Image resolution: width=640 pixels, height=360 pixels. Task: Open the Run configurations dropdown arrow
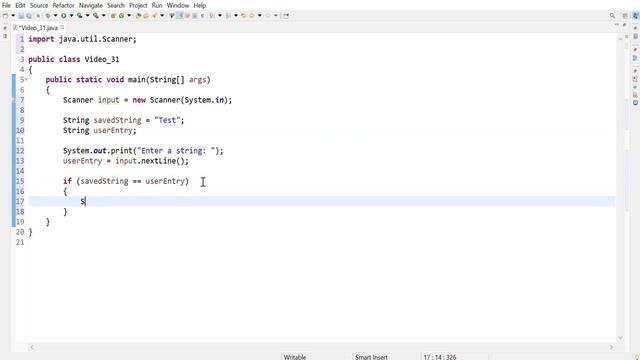(x=71, y=16)
